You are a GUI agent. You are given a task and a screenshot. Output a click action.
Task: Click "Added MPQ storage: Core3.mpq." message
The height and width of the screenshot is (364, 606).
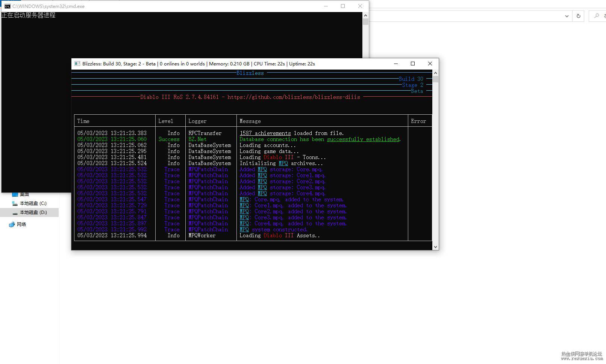click(x=283, y=187)
